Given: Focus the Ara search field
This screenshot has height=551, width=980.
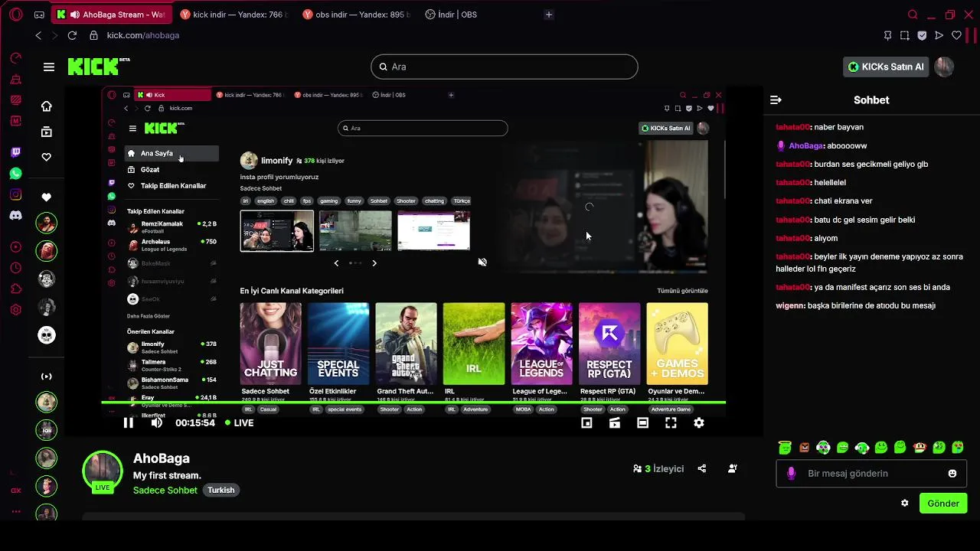Looking at the screenshot, I should 504,67.
